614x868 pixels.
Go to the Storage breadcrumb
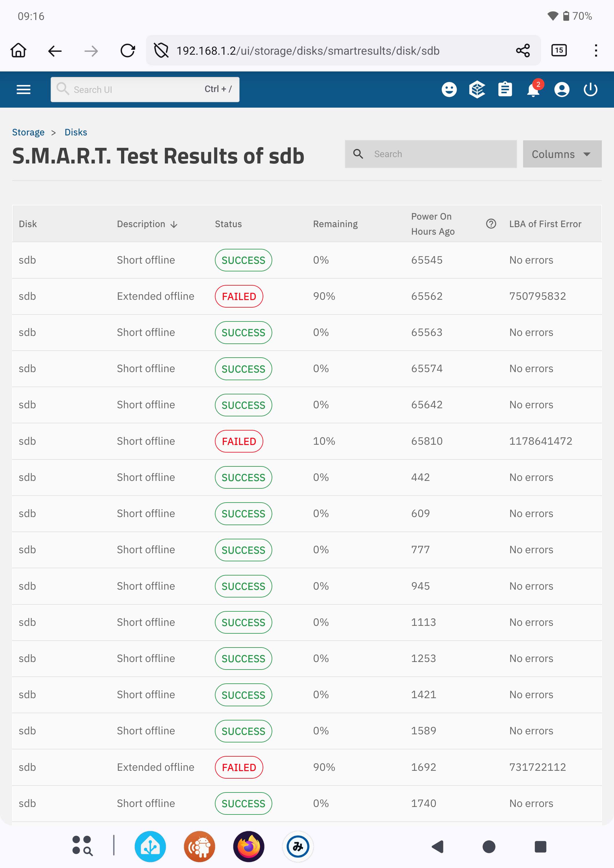point(28,132)
